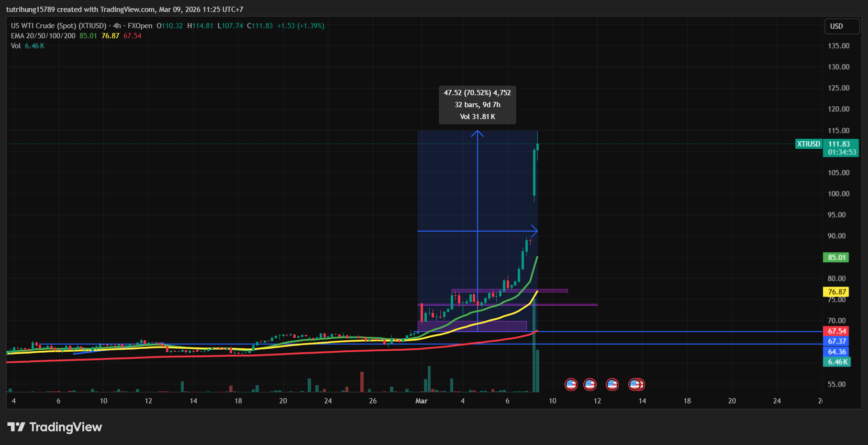The height and width of the screenshot is (445, 868).
Task: Click the first US flag economic event icon
Action: [571, 384]
